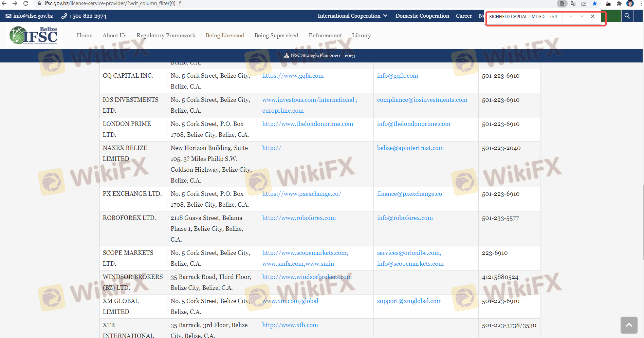Click the phone icon beside the number
This screenshot has width=644, height=338.
point(64,16)
